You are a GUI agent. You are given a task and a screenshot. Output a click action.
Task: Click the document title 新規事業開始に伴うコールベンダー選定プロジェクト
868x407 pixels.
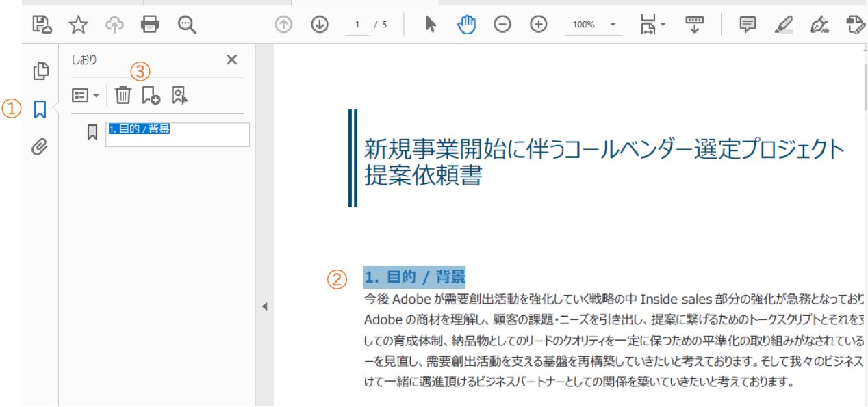pyautogui.click(x=604, y=148)
